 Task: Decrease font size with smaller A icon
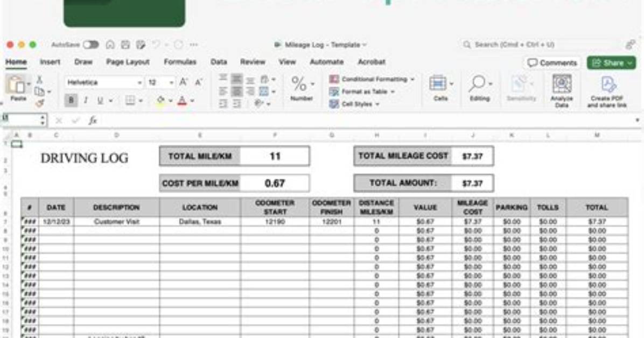[198, 82]
